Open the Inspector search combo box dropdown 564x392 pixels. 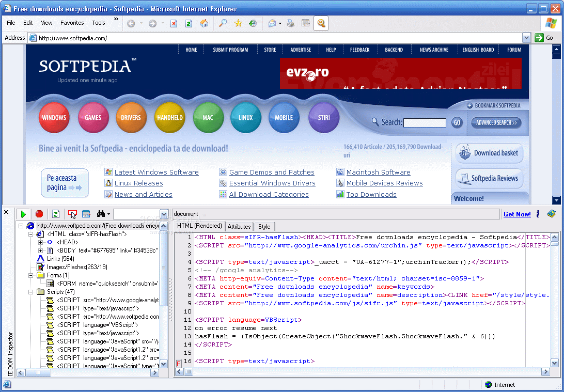[164, 214]
